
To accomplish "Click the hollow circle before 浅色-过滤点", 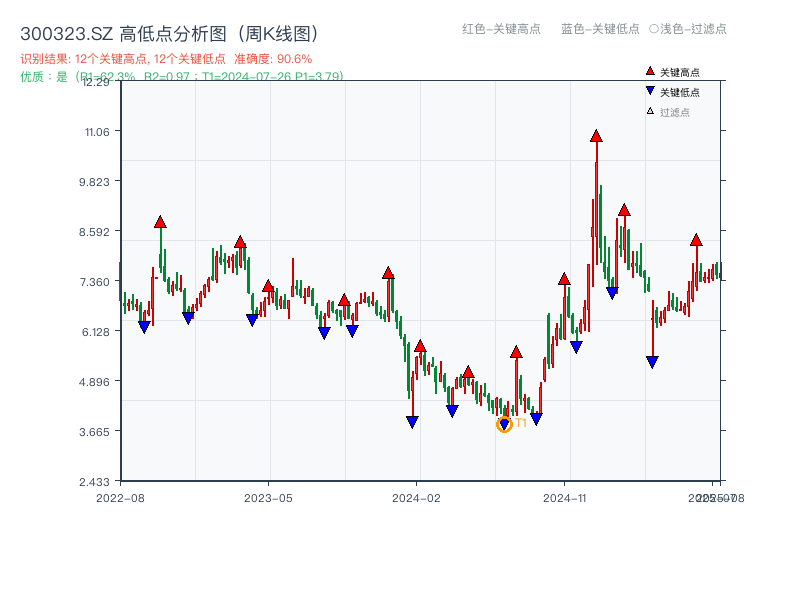I will (654, 29).
